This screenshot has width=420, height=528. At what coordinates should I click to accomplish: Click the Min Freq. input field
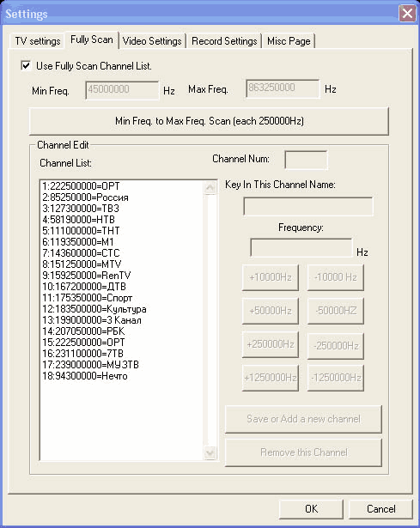(x=122, y=90)
